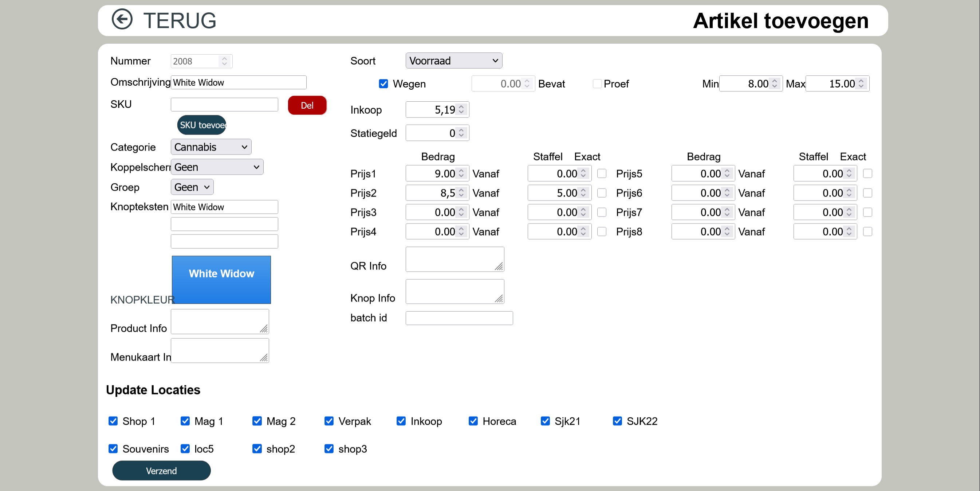Uncheck the Inkoop location

coord(401,421)
